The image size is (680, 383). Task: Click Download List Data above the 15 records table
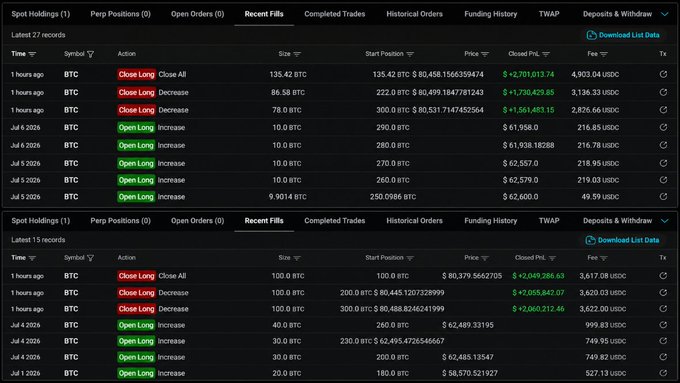[x=622, y=240]
